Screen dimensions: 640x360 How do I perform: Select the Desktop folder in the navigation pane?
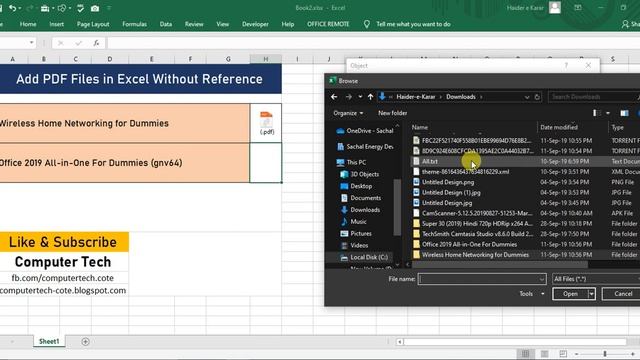tap(356, 186)
